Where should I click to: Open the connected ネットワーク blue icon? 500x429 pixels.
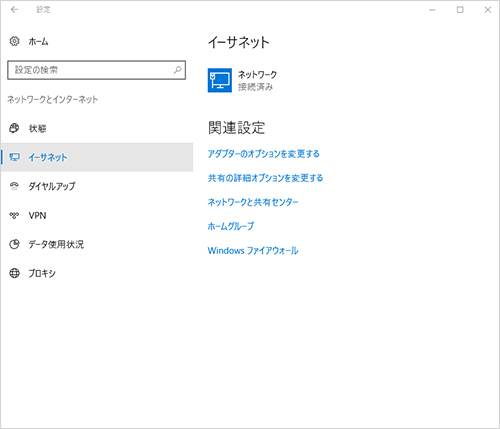coord(220,80)
